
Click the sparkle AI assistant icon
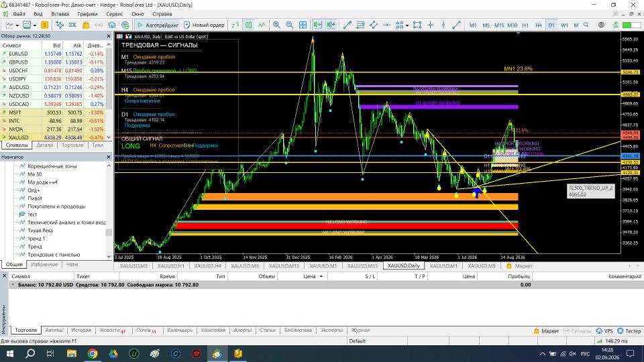coord(60,25)
